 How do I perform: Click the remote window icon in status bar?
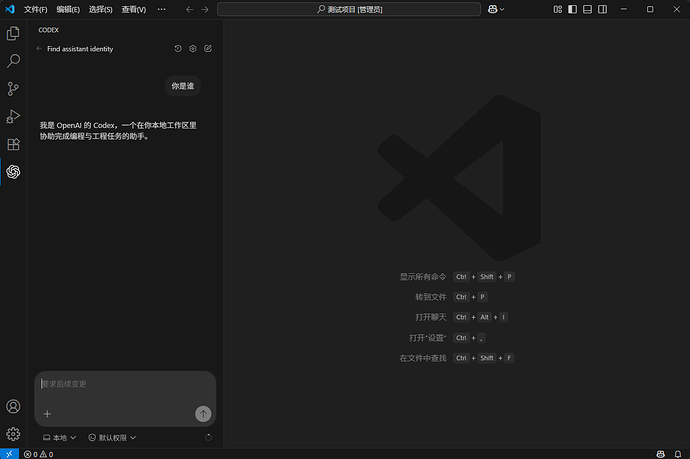click(x=9, y=454)
